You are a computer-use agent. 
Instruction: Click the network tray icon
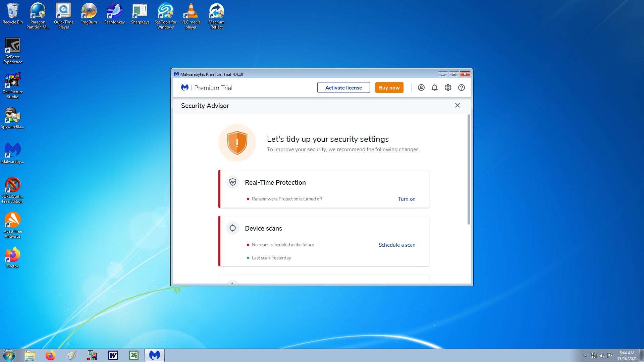point(594,356)
